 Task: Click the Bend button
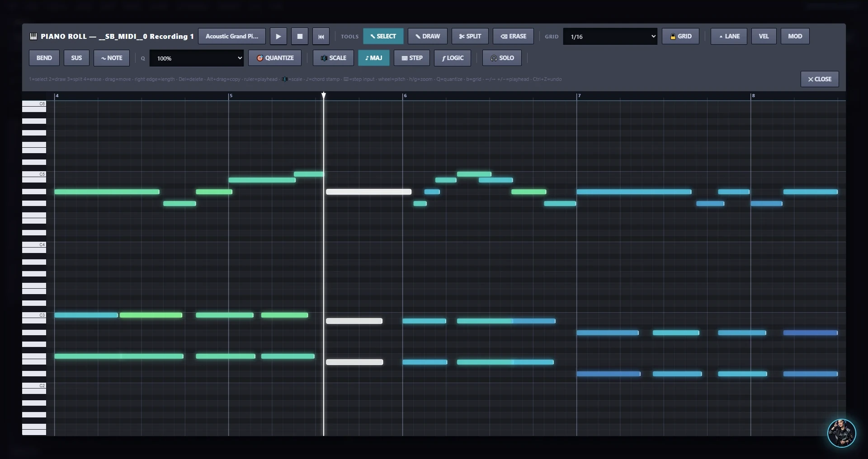(44, 58)
